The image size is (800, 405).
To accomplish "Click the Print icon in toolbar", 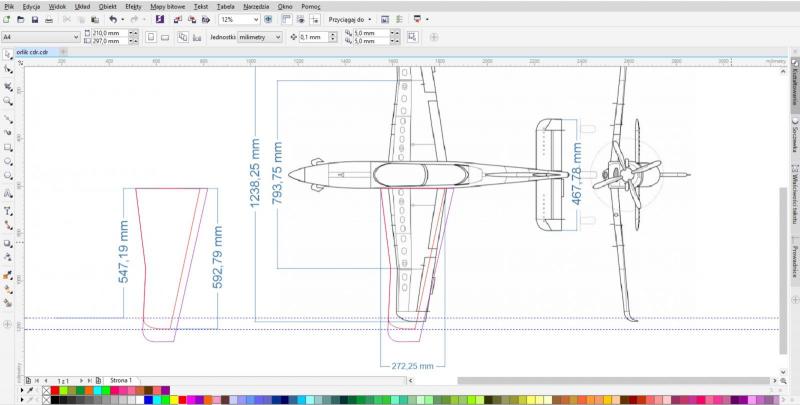I will [x=49, y=19].
